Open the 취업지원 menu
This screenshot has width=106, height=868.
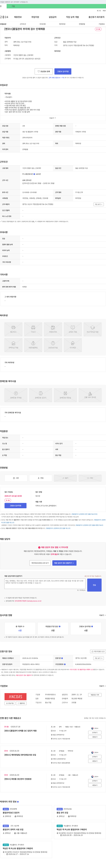click(35, 17)
